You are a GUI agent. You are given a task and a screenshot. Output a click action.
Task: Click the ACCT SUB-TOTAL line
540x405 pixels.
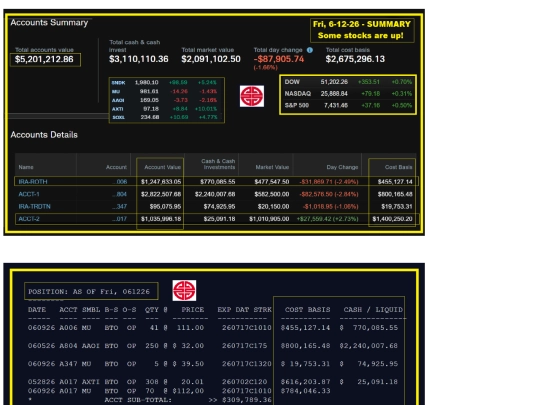149,400
